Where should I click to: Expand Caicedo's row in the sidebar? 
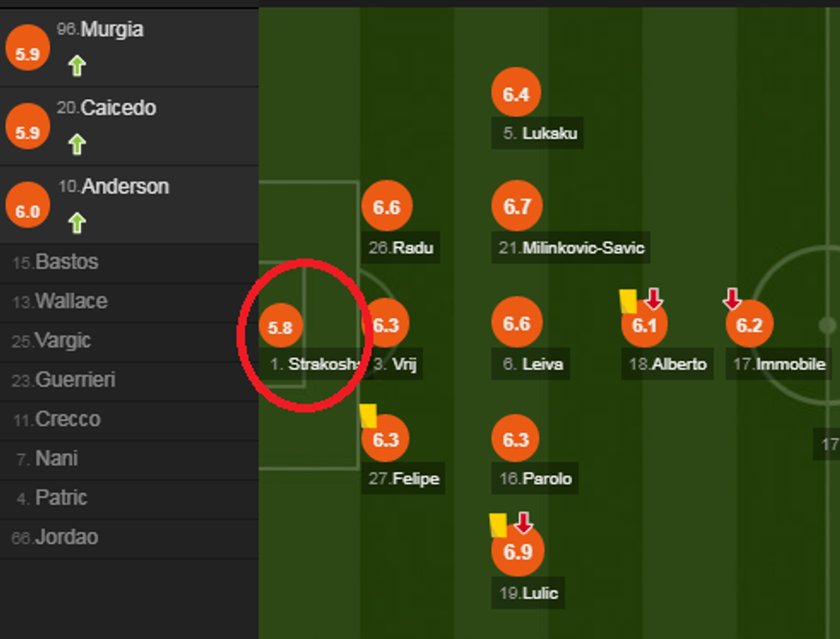click(103, 108)
